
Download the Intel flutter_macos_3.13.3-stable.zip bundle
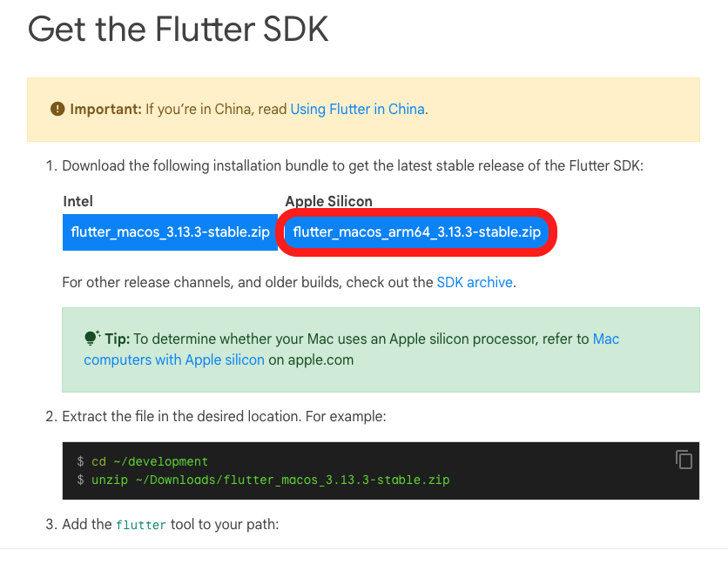click(170, 232)
